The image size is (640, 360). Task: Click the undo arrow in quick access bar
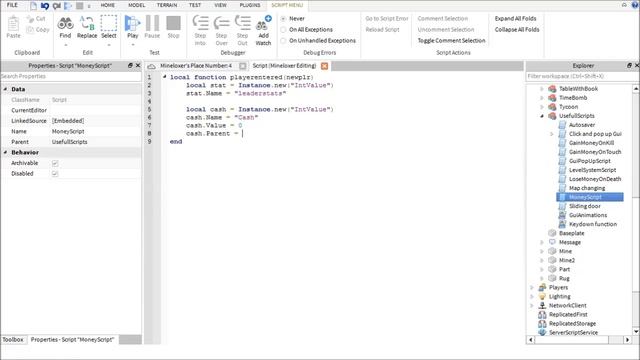45,6
